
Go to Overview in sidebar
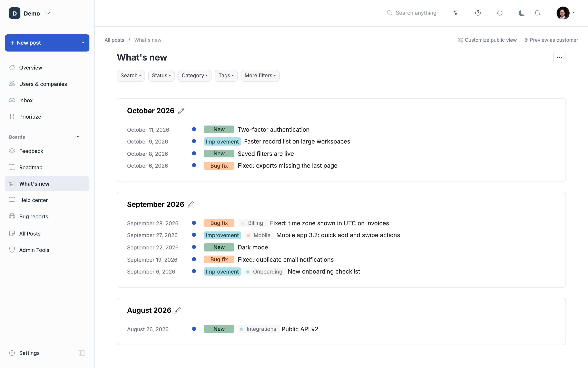pyautogui.click(x=47, y=68)
